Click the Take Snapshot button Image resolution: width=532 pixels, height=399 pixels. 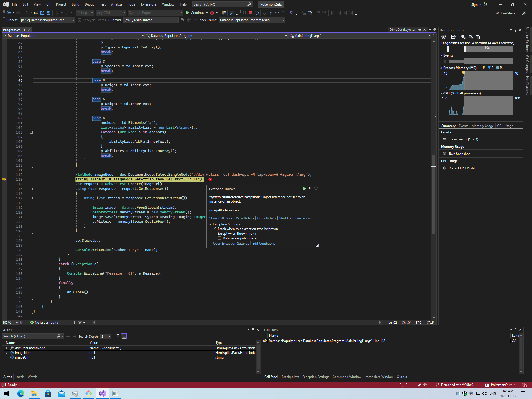pos(459,154)
